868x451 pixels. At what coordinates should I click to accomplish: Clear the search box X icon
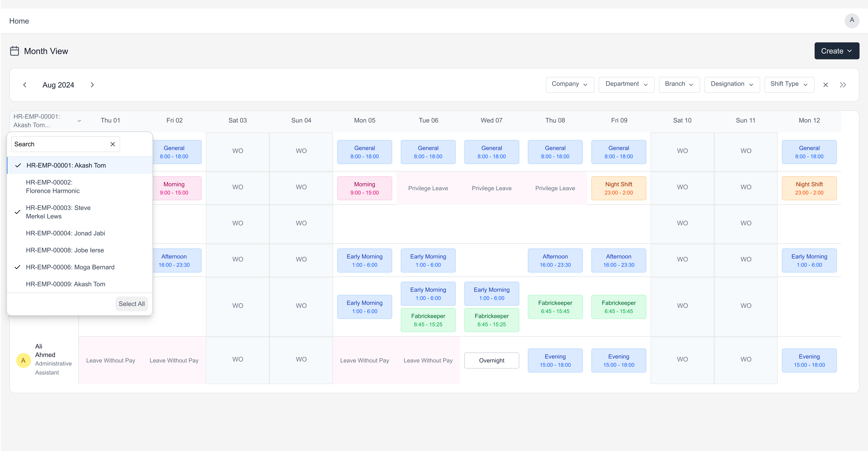click(x=113, y=144)
